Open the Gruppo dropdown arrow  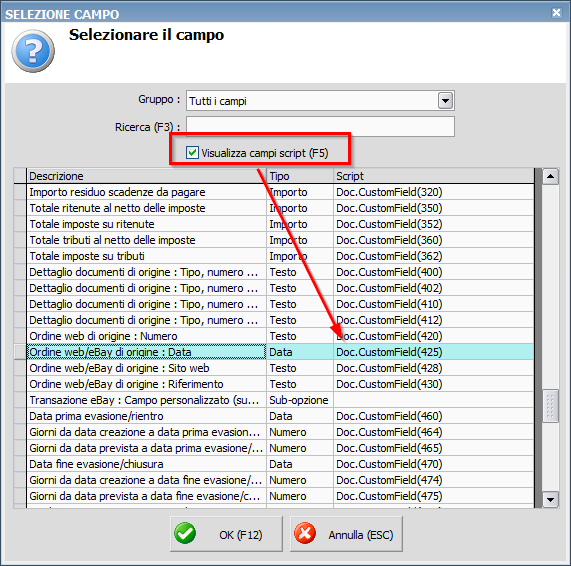(x=445, y=101)
